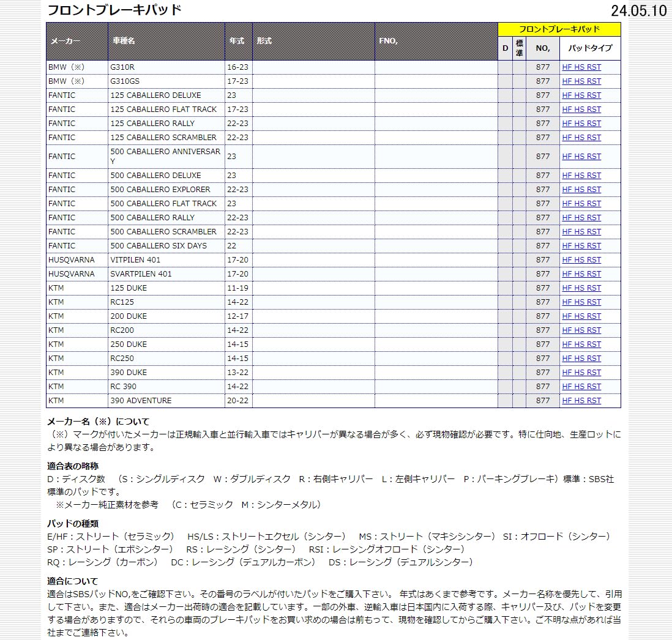Click the 適合について heading

72,581
